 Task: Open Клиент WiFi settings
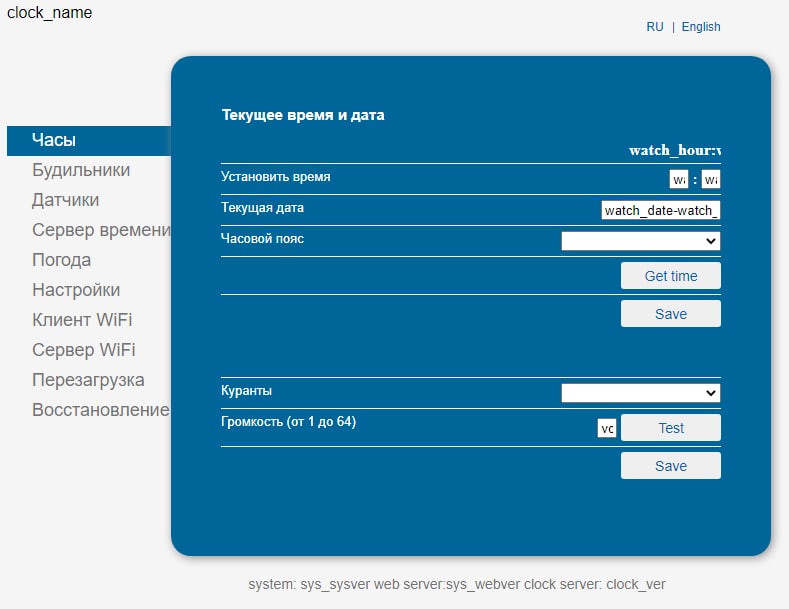82,320
